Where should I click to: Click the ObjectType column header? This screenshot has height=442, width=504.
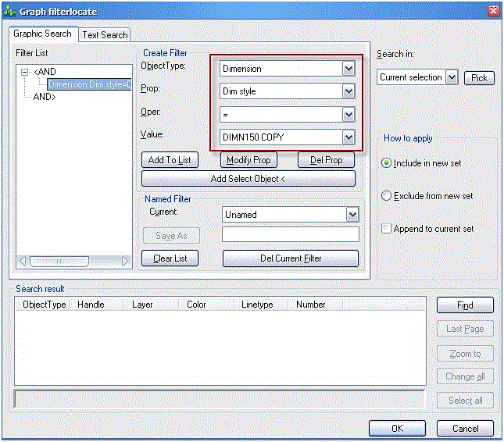pyautogui.click(x=42, y=305)
